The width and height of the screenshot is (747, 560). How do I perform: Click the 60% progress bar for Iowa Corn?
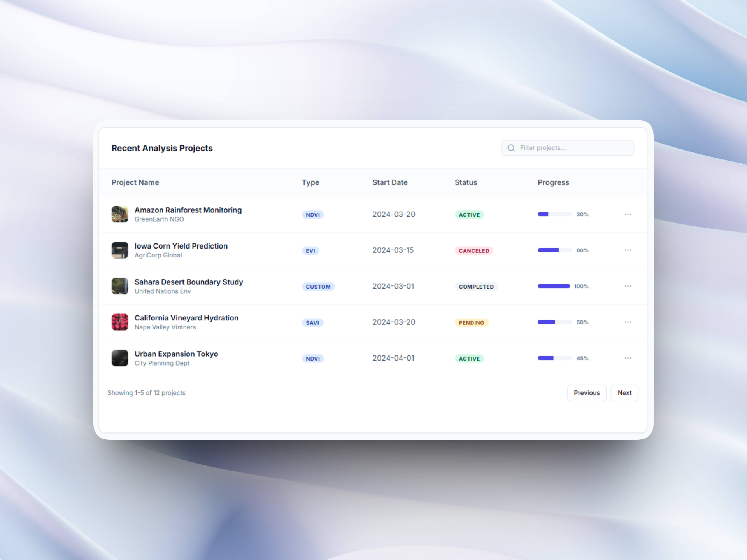tap(555, 250)
